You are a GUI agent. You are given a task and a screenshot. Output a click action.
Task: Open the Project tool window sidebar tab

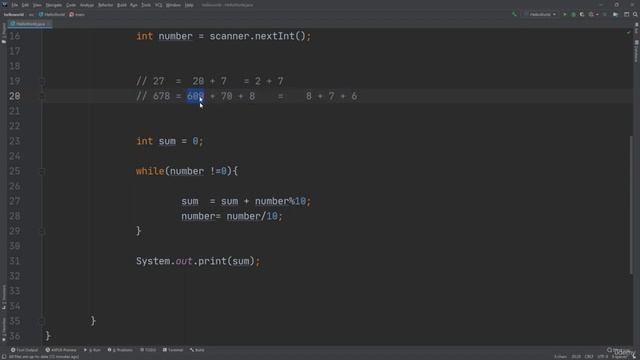(x=4, y=33)
